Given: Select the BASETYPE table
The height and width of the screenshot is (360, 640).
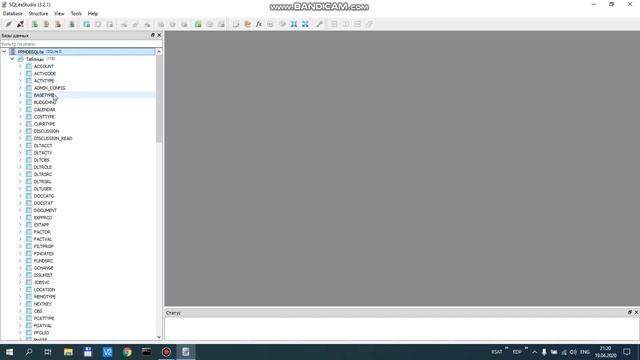Looking at the screenshot, I should coord(44,95).
